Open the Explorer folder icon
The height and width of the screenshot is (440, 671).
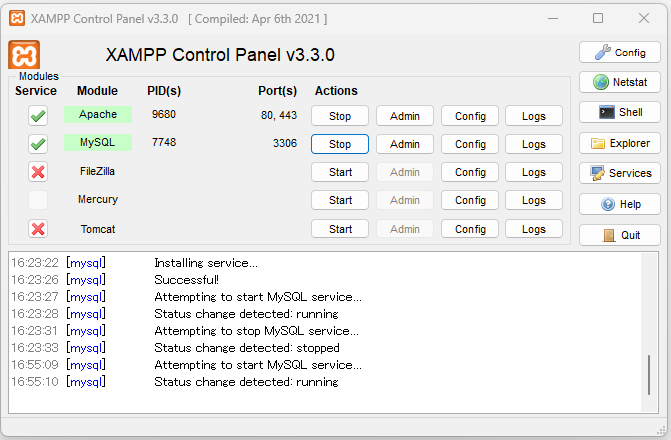(620, 143)
